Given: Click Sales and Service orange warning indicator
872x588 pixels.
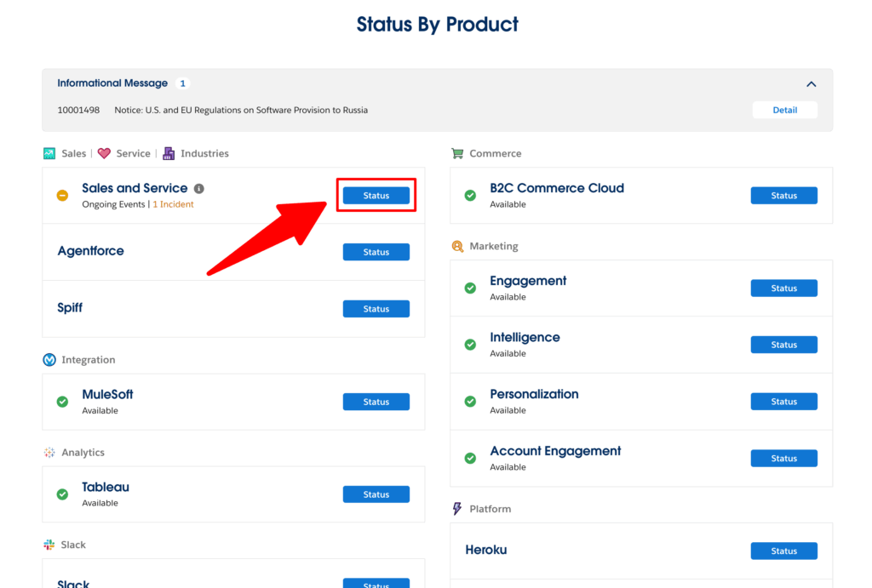Looking at the screenshot, I should click(x=62, y=196).
